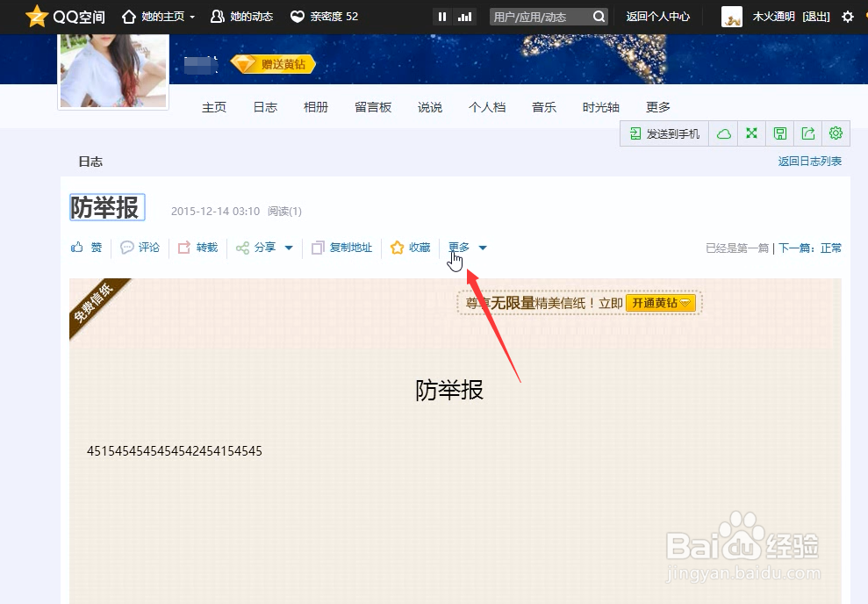Open the cloud icon in the toolbar
Screen dimensions: 868x604
pos(723,133)
